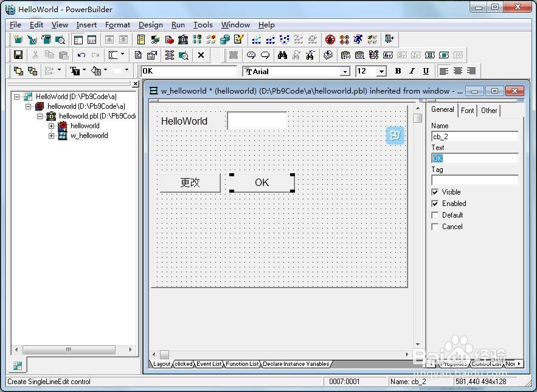Click the New object toolbar icon

pyautogui.click(x=18, y=40)
